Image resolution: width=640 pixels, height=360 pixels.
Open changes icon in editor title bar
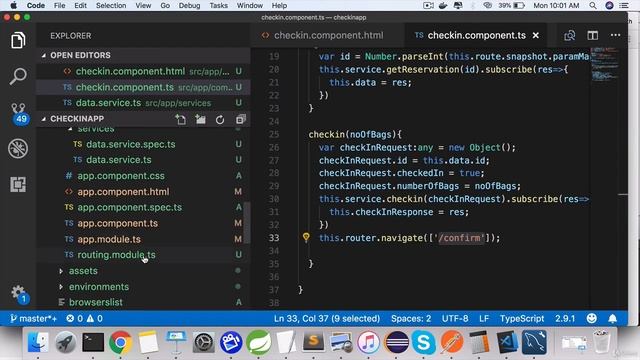coord(569,36)
